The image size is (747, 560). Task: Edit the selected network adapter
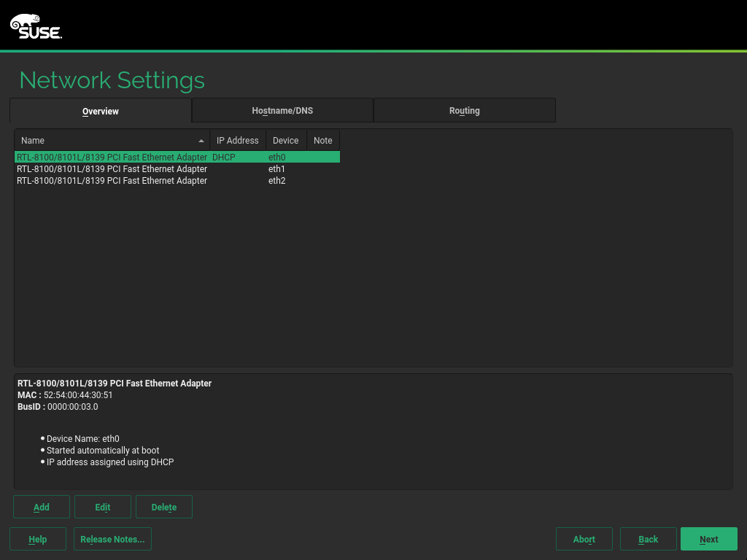point(103,507)
